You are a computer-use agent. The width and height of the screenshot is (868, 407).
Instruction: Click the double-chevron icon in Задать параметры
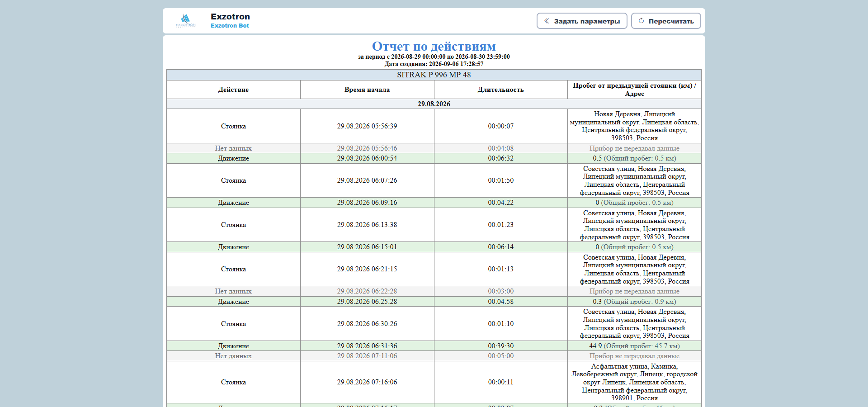click(547, 21)
